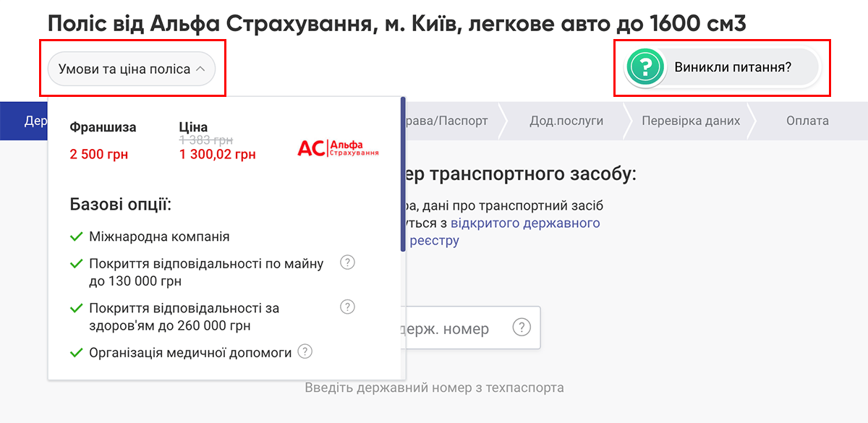
Task: Go to the 'Перевірка даних' step
Action: 691,121
